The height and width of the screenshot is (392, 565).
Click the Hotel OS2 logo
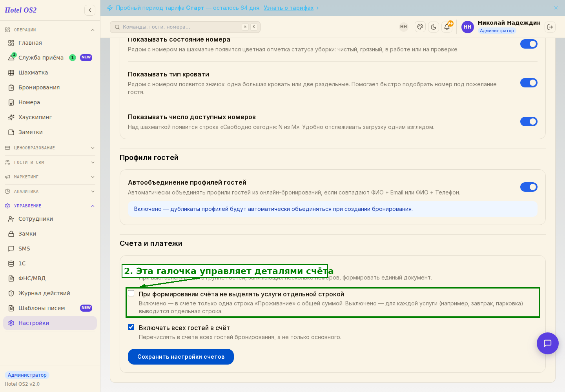pyautogui.click(x=21, y=10)
